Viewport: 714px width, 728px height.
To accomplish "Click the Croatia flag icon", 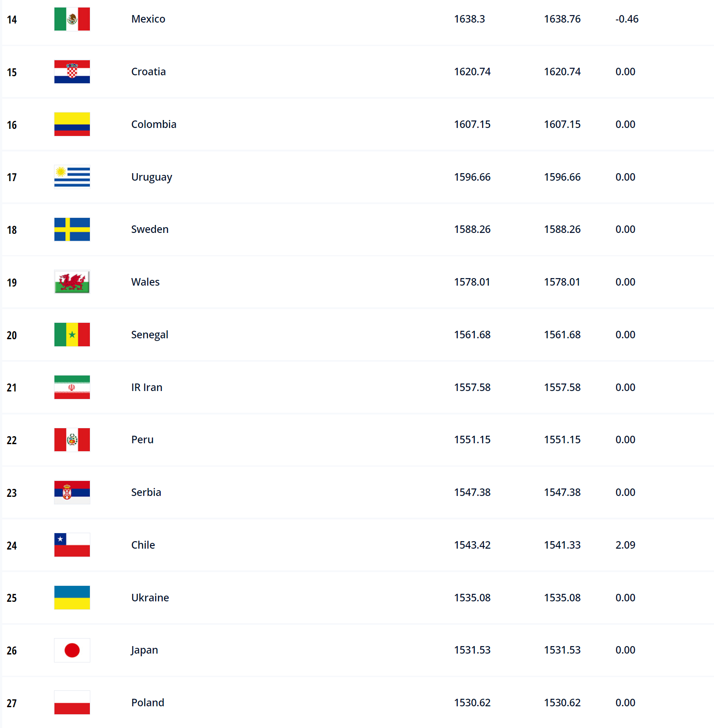I will [72, 72].
